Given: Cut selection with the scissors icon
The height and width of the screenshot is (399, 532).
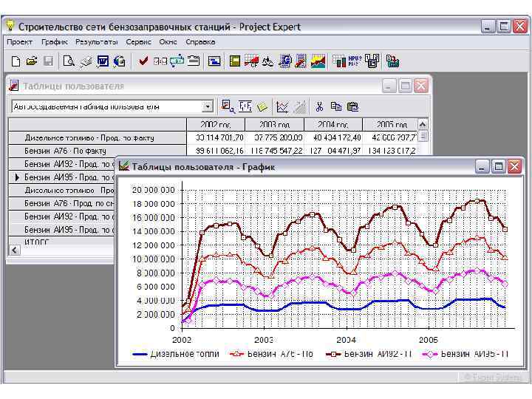Looking at the screenshot, I should [319, 107].
